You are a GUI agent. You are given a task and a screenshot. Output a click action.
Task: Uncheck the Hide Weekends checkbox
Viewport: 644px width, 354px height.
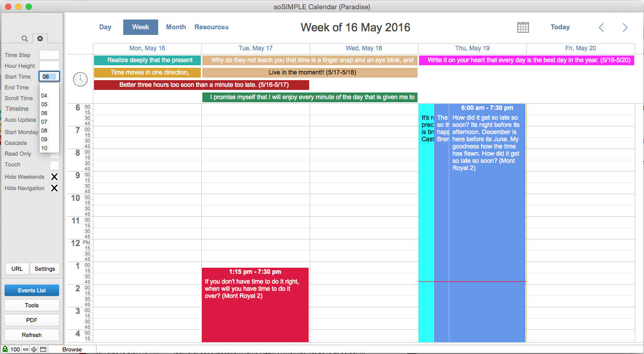tap(54, 177)
